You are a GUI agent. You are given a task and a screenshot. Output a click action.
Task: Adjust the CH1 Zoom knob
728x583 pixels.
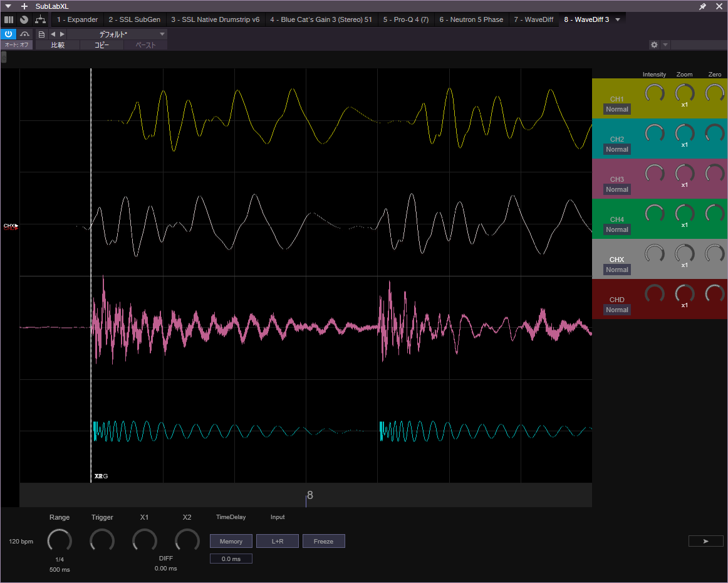click(x=684, y=93)
